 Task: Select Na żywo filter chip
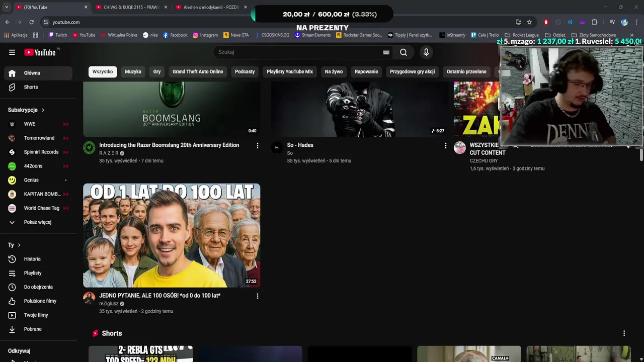tap(334, 72)
